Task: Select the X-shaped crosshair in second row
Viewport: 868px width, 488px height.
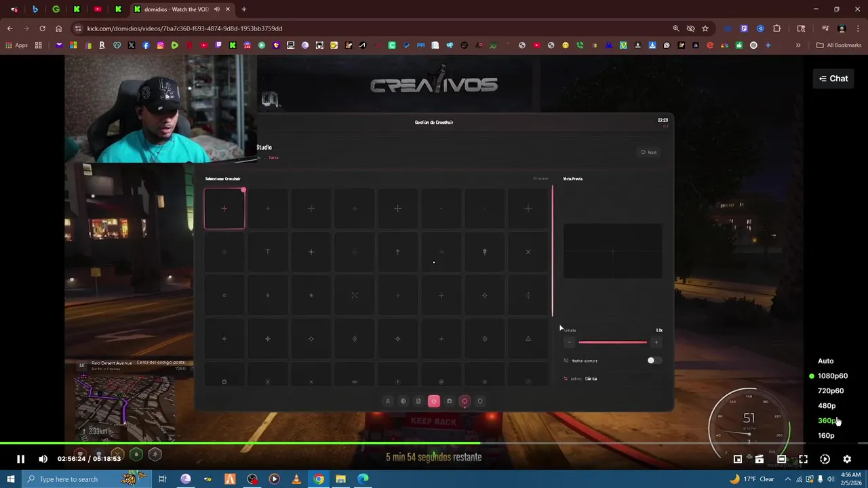Action: tap(528, 252)
